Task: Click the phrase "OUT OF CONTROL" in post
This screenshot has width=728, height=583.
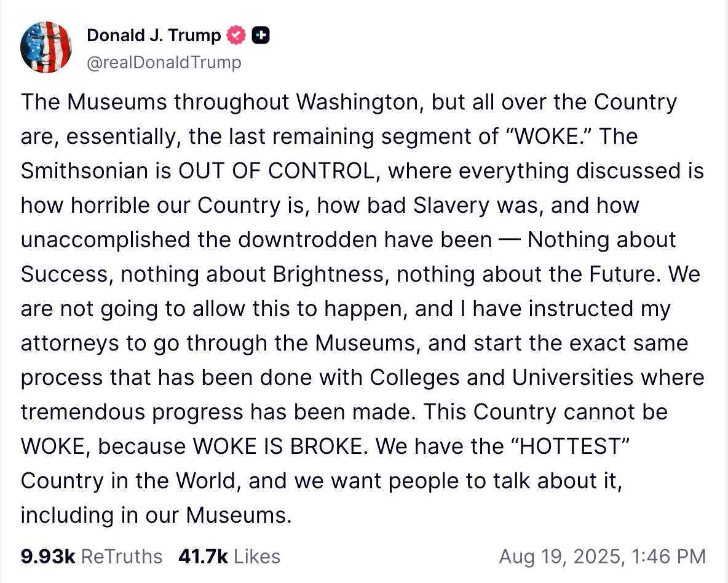Action: (277, 171)
